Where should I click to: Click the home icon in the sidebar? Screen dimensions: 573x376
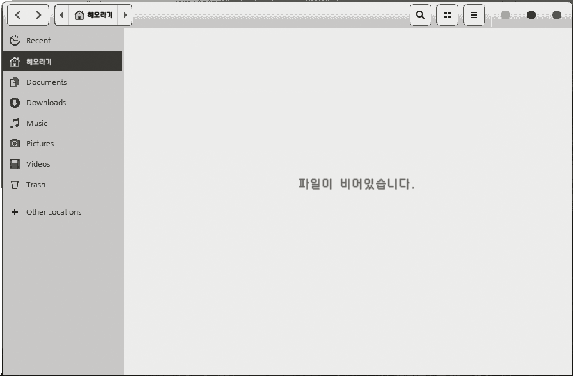coord(15,61)
